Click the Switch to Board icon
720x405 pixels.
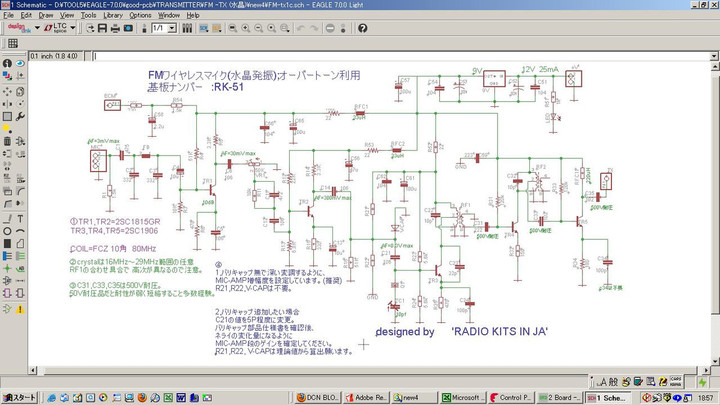[130, 28]
